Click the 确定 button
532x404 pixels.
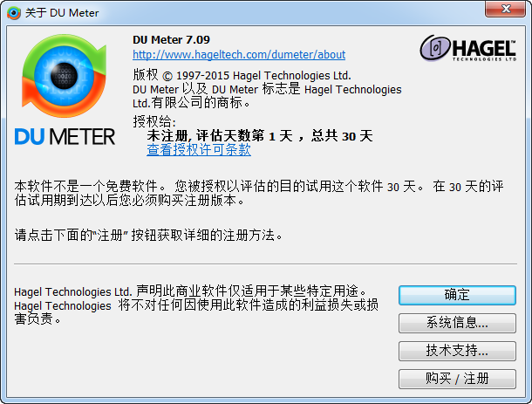point(457,295)
